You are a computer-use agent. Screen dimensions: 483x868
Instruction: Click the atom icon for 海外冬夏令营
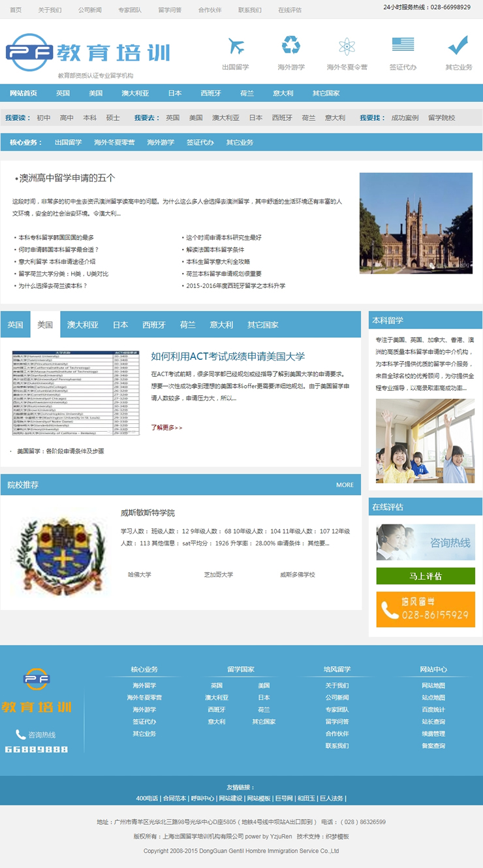pos(347,46)
